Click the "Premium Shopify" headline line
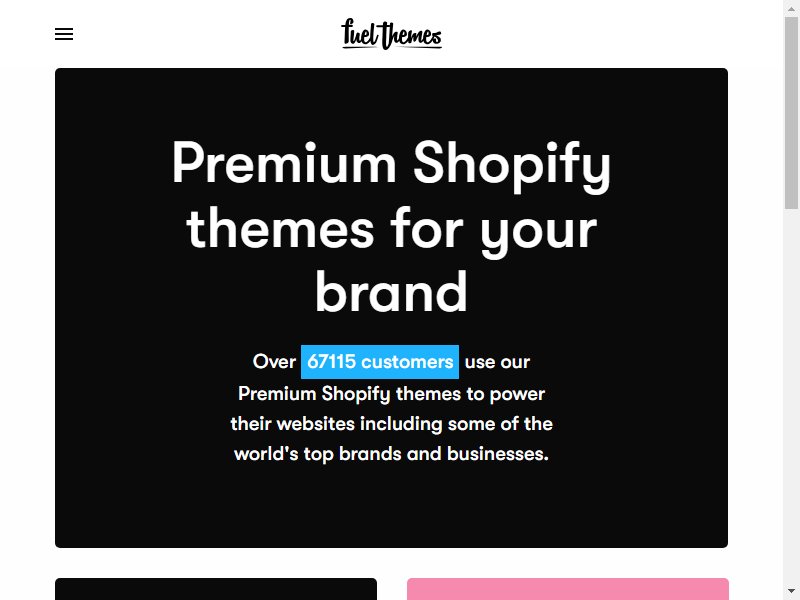The image size is (800, 600). tap(391, 164)
